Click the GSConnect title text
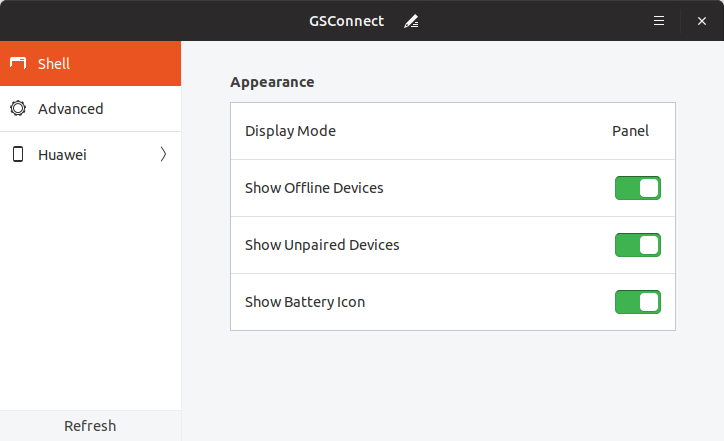724x441 pixels. tap(346, 21)
